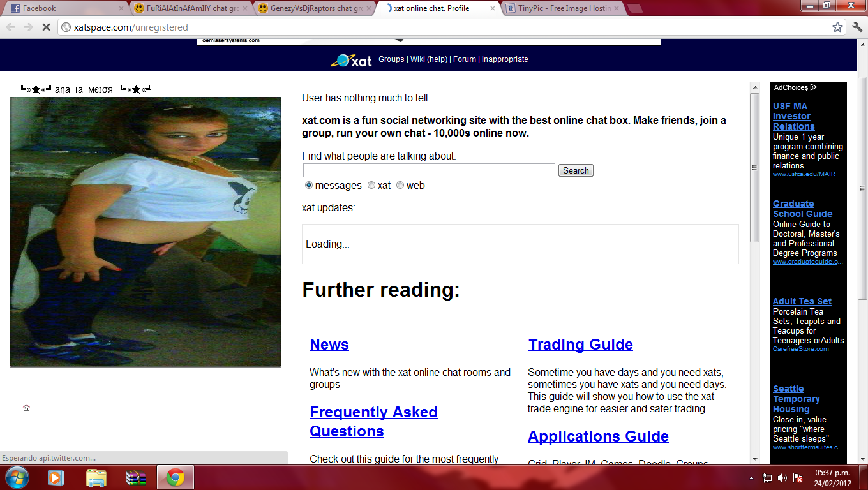Click the page scrollbar down arrow

[x=755, y=459]
